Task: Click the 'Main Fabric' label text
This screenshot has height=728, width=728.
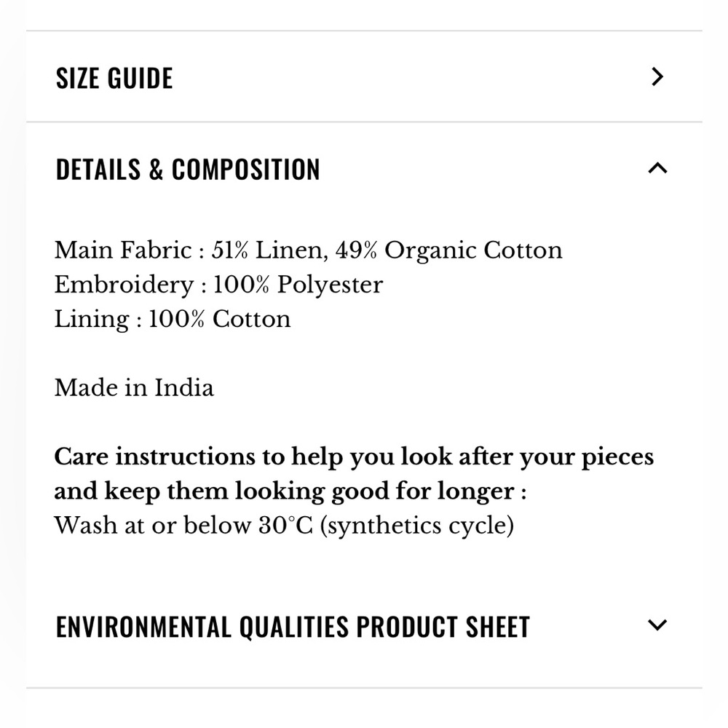Action: pos(123,250)
